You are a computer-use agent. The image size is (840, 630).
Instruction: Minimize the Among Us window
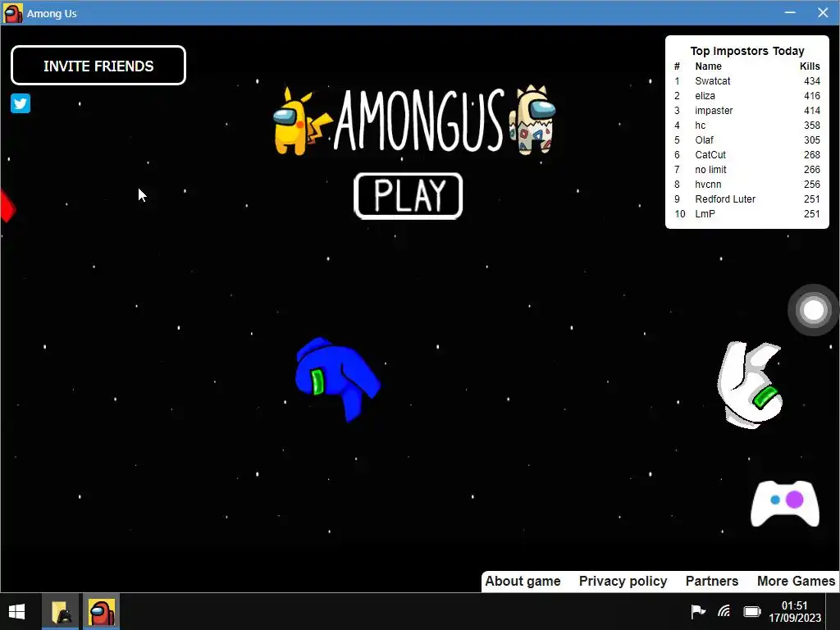tap(790, 12)
